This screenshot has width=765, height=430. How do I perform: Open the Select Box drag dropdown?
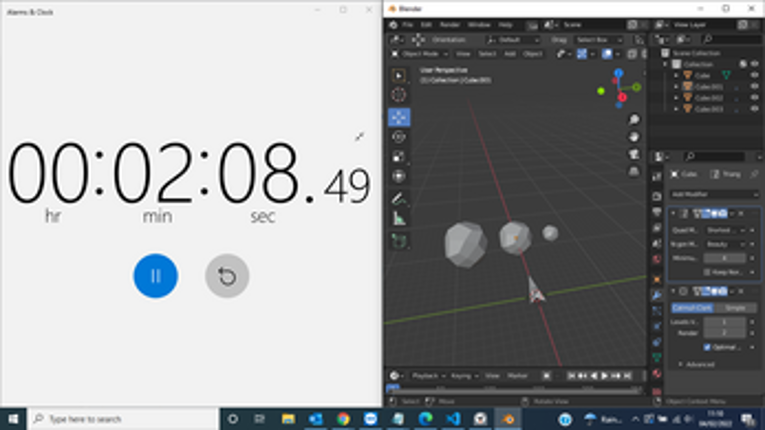(x=599, y=40)
